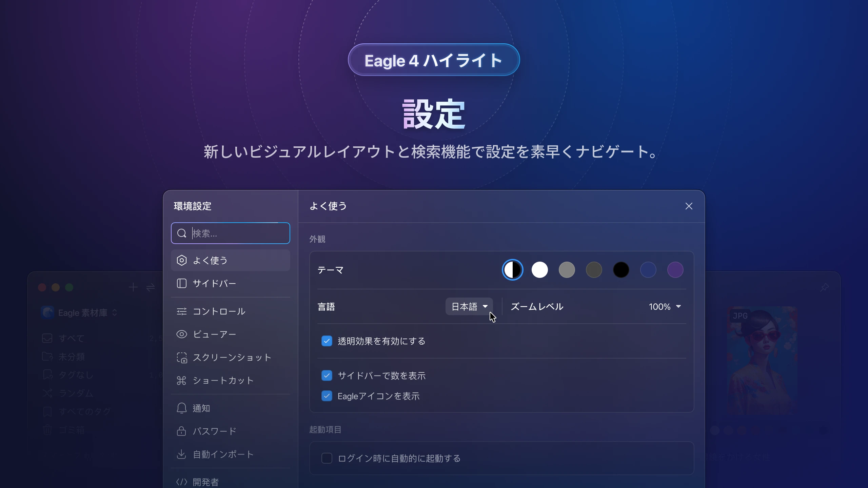
Task: Open the 開発者 settings section
Action: coord(205,482)
